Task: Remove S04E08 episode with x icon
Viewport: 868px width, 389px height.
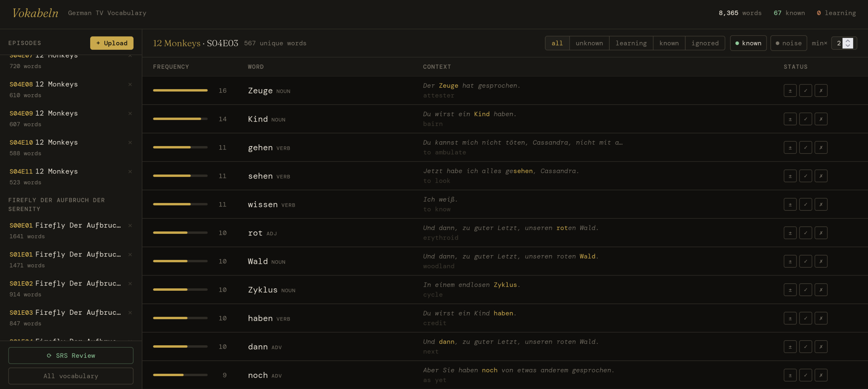Action: (x=130, y=84)
